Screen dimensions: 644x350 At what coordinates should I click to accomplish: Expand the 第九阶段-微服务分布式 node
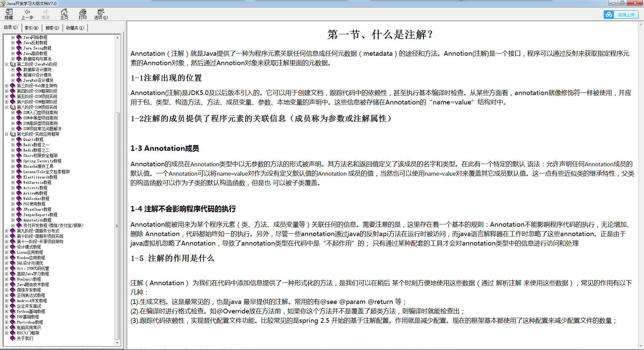[6, 231]
